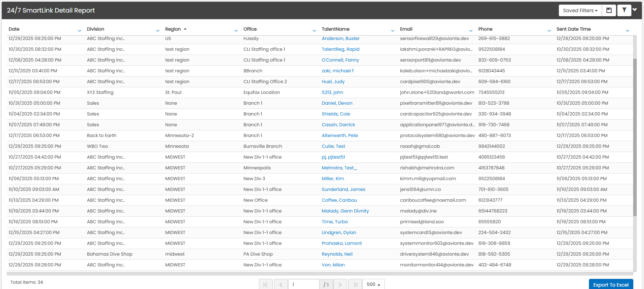The height and width of the screenshot is (289, 644).
Task: Select the Total Items: 34 label
Action: click(x=27, y=282)
